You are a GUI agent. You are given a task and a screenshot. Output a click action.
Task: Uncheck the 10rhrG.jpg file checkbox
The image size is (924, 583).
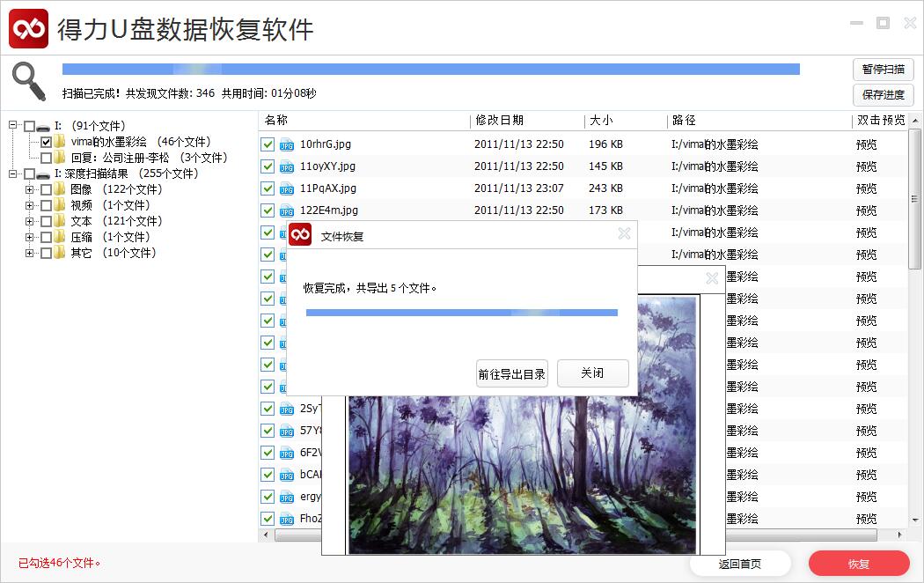268,144
